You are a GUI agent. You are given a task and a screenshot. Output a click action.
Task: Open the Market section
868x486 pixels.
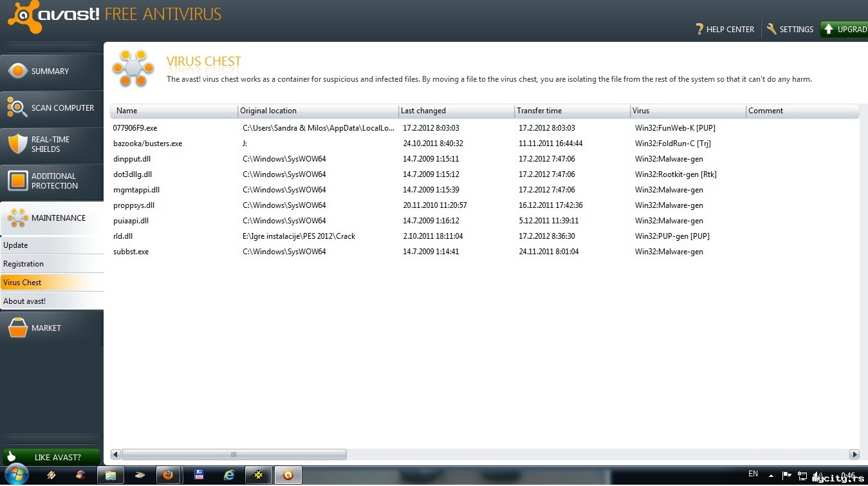click(x=51, y=328)
